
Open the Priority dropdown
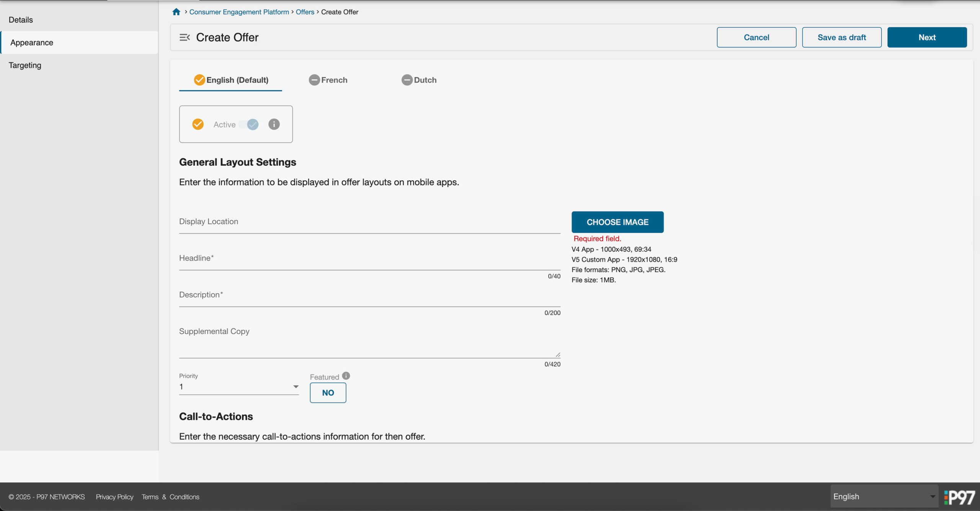tap(238, 387)
